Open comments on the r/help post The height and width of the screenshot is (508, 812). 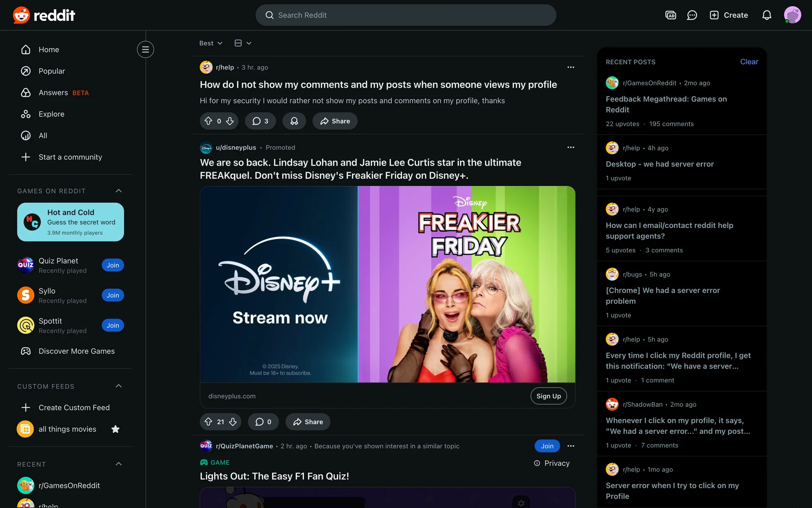[260, 121]
